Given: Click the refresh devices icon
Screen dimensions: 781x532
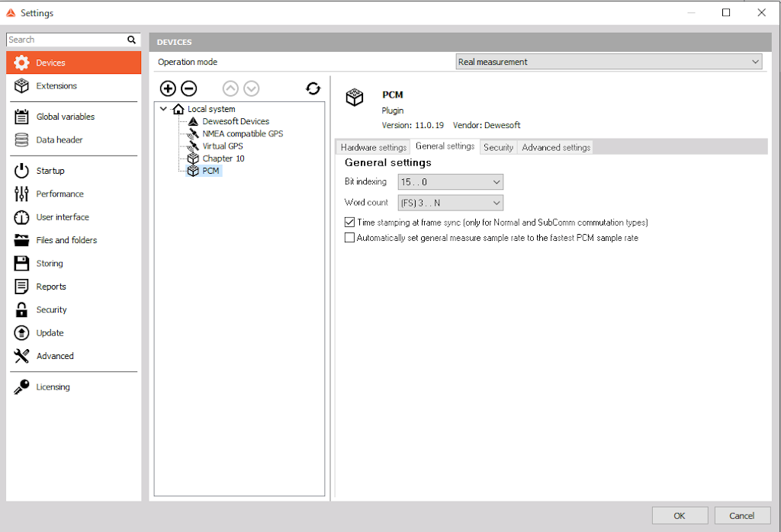Looking at the screenshot, I should point(313,88).
